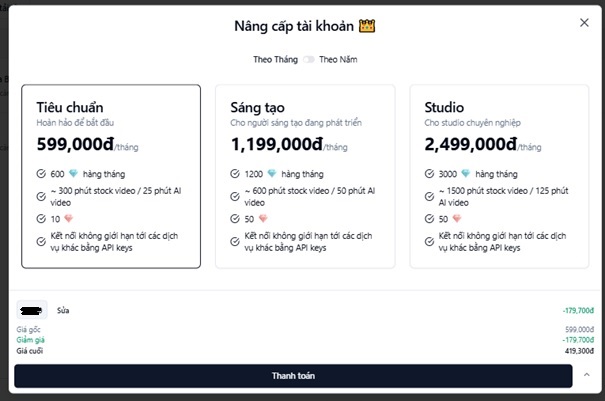Click the pink gem icon in Studio plan

coord(457,218)
